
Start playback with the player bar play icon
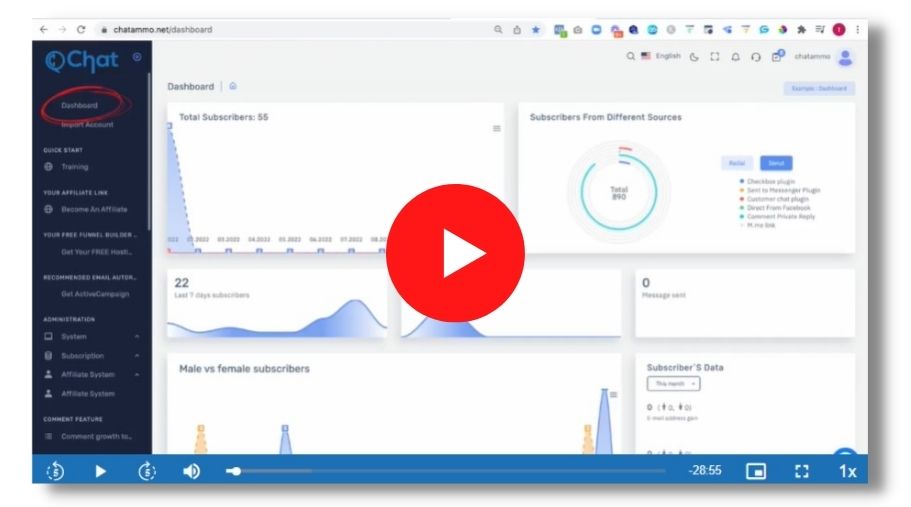click(101, 471)
